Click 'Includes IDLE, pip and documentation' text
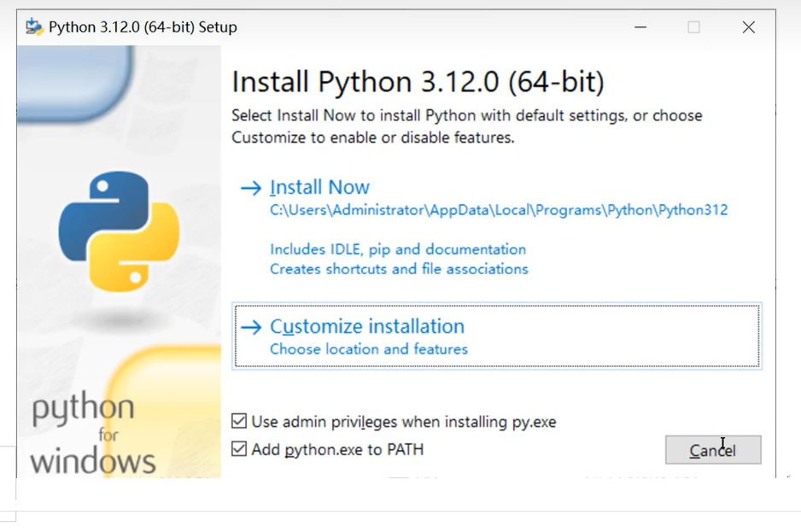The width and height of the screenshot is (801, 532). point(398,249)
